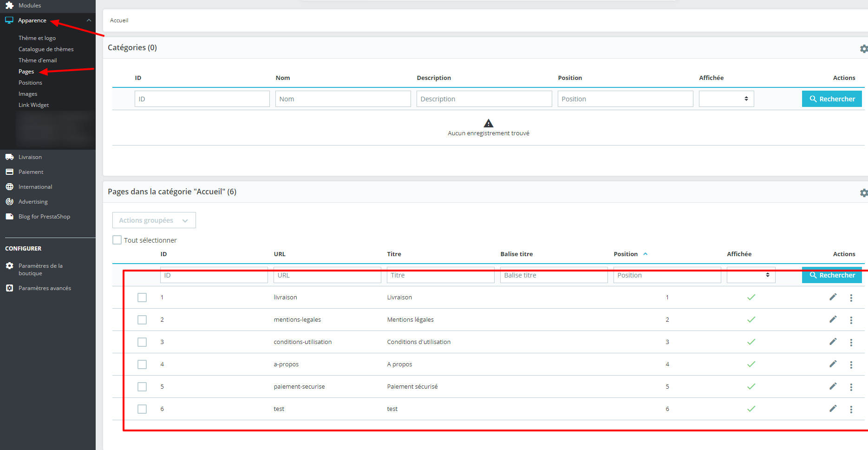Screen dimensions: 868x450
Task: Check the Tout sélectionner checkbox
Action: coord(117,240)
